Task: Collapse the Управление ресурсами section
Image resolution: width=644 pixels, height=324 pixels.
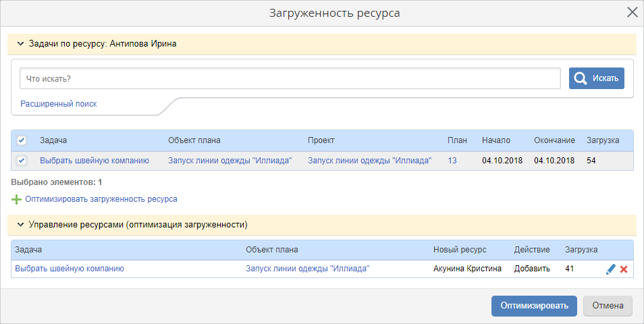Action: 20,224
